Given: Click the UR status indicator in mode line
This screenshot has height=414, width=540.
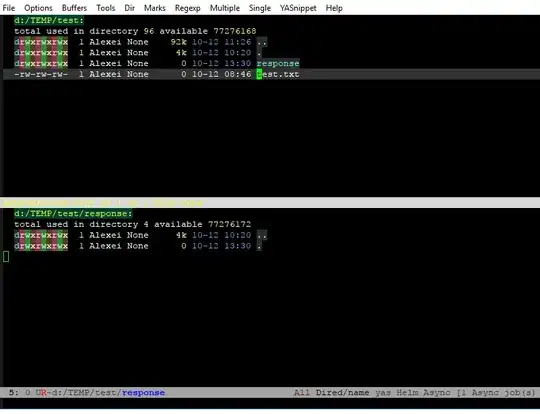Looking at the screenshot, I should click(41, 393).
